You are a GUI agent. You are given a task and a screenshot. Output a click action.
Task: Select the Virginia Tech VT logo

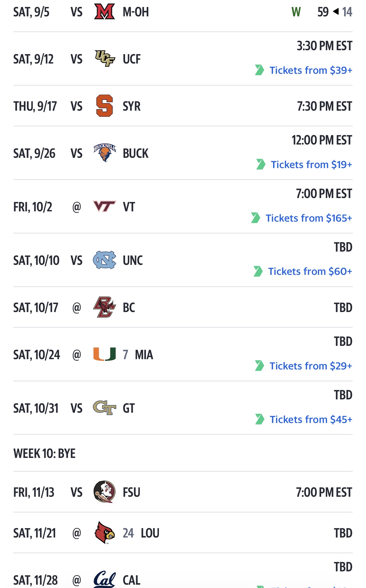click(x=105, y=206)
